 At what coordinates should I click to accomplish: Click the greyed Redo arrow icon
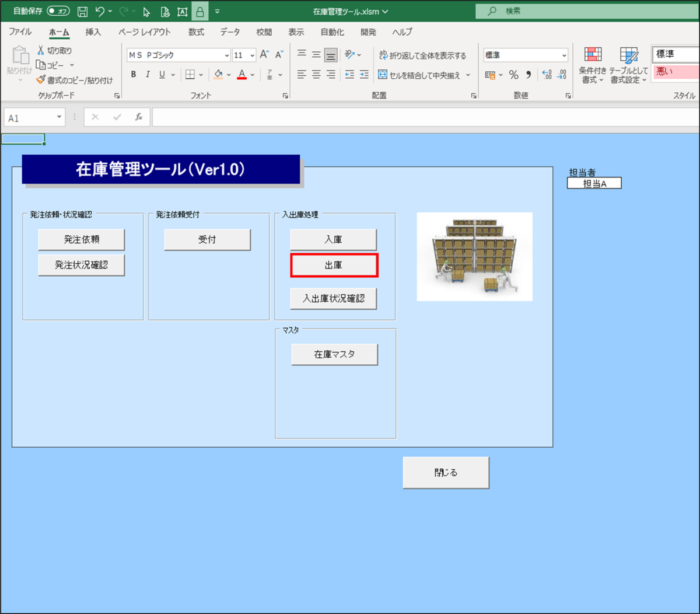click(x=123, y=11)
